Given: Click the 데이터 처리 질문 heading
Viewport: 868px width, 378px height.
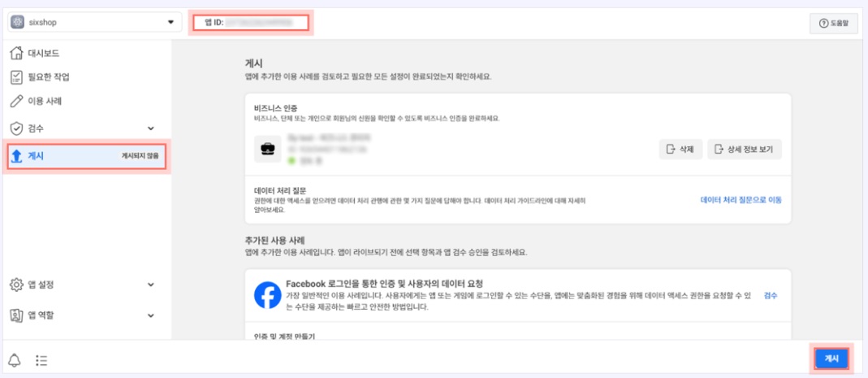Looking at the screenshot, I should pyautogui.click(x=279, y=189).
